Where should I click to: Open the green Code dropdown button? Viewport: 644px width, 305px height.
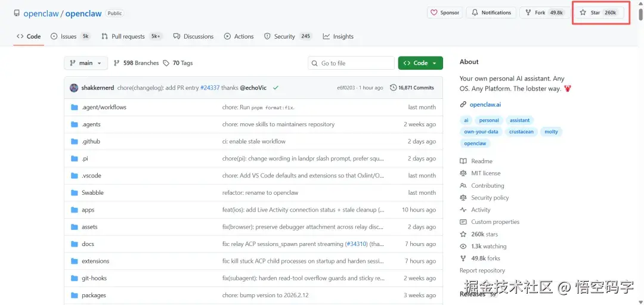[420, 63]
